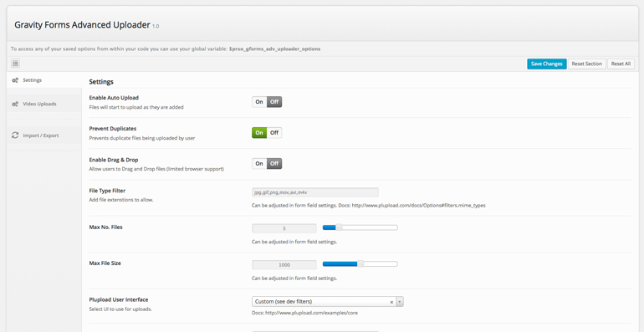Viewport: 644px width, 332px height.
Task: Click the Max File Size value field
Action: tap(284, 264)
